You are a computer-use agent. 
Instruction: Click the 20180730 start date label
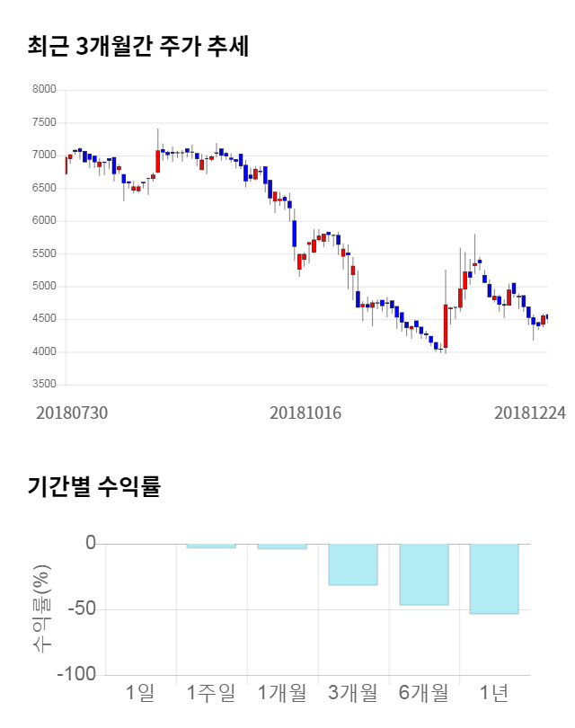coord(72,413)
